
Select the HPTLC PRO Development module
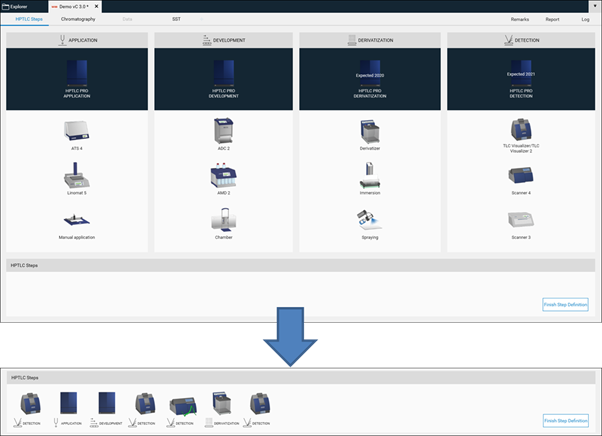(x=223, y=79)
